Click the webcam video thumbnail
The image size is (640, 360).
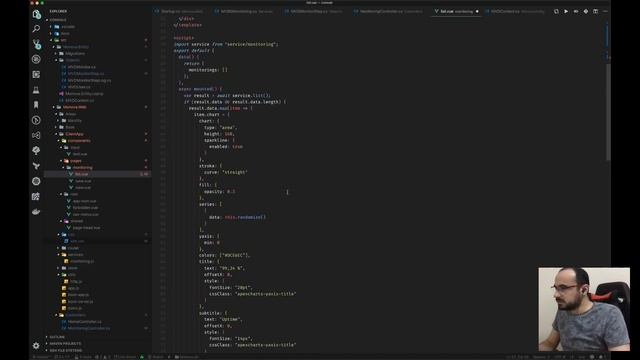584,309
